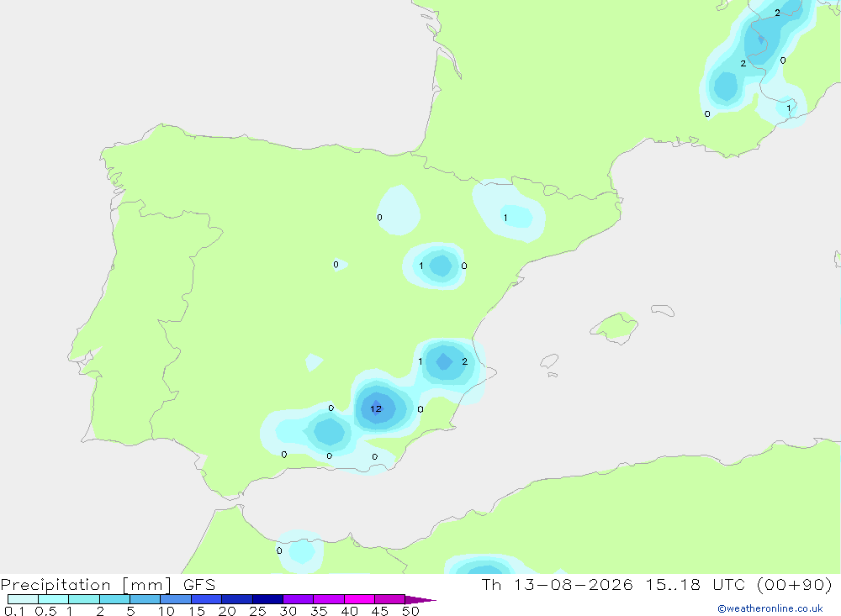
Task: Pick the 1–2 mm legend swatch
Action: (84, 599)
